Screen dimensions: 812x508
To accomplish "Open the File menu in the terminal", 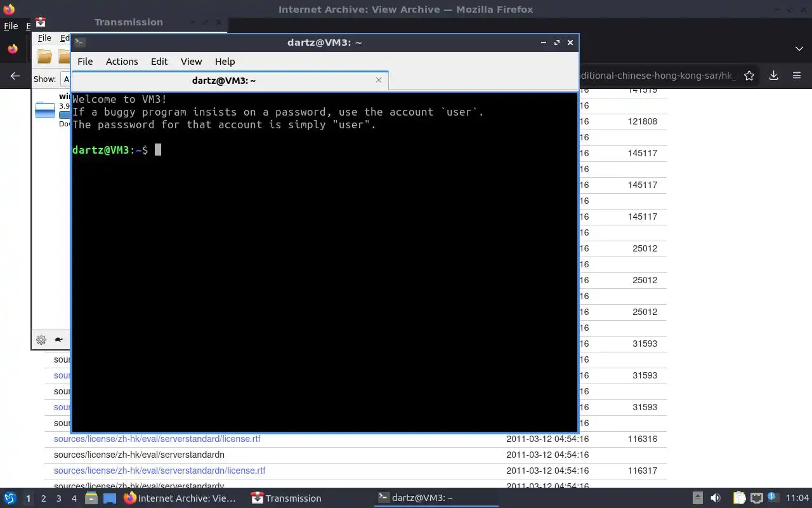I will (85, 62).
